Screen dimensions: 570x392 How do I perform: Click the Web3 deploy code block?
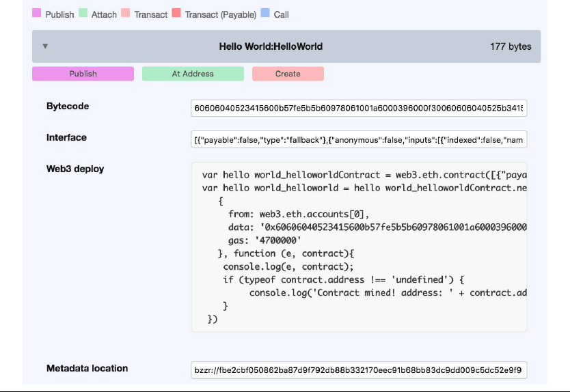359,247
